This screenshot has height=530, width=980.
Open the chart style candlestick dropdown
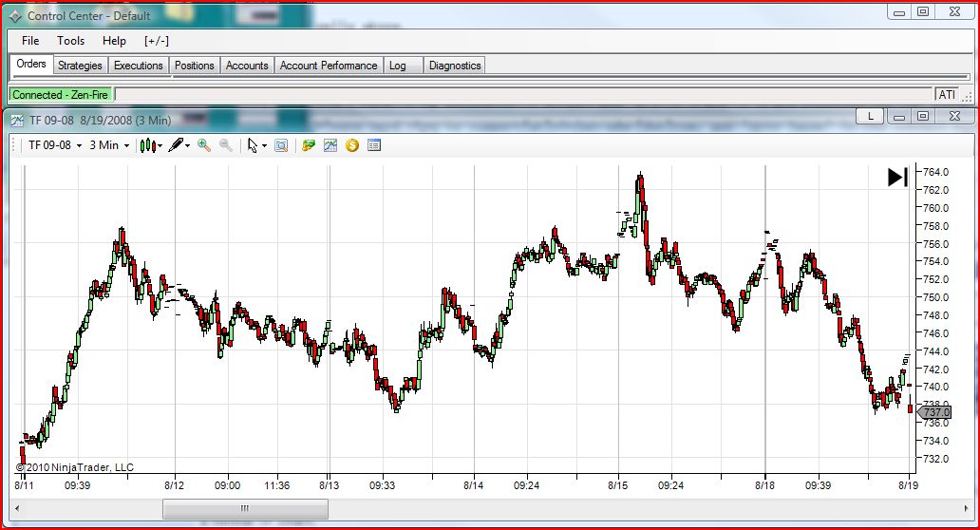(x=151, y=145)
